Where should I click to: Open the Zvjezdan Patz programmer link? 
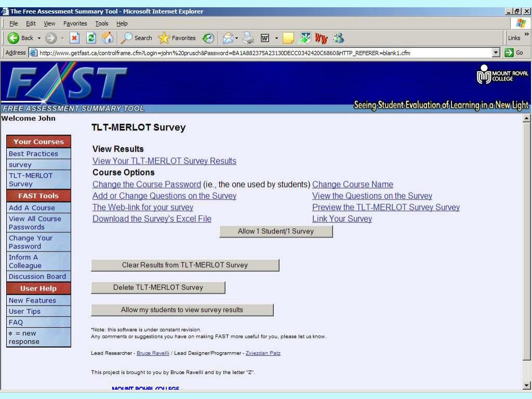click(263, 353)
